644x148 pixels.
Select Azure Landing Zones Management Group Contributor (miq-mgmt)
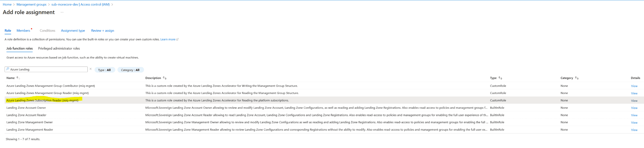pos(50,86)
